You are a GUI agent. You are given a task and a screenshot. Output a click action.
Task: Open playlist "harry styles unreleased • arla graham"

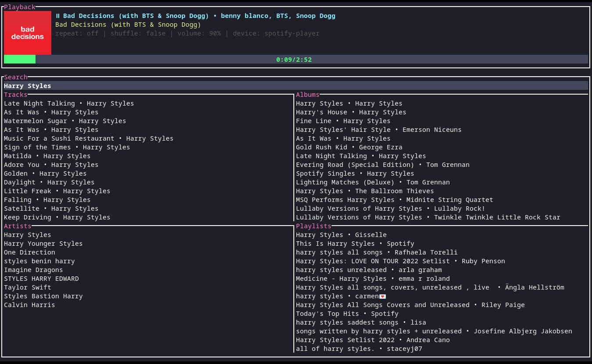pos(369,270)
